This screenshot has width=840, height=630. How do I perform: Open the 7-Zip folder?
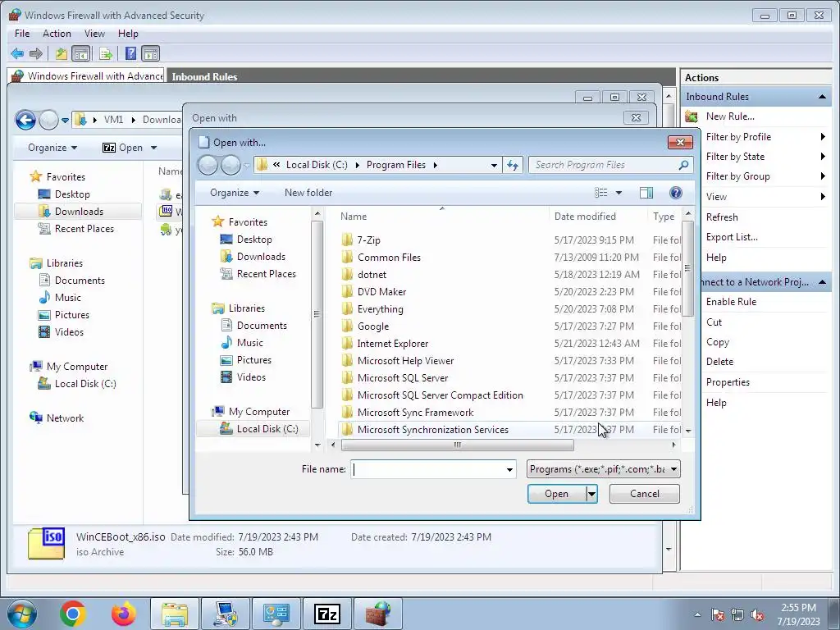(x=368, y=240)
